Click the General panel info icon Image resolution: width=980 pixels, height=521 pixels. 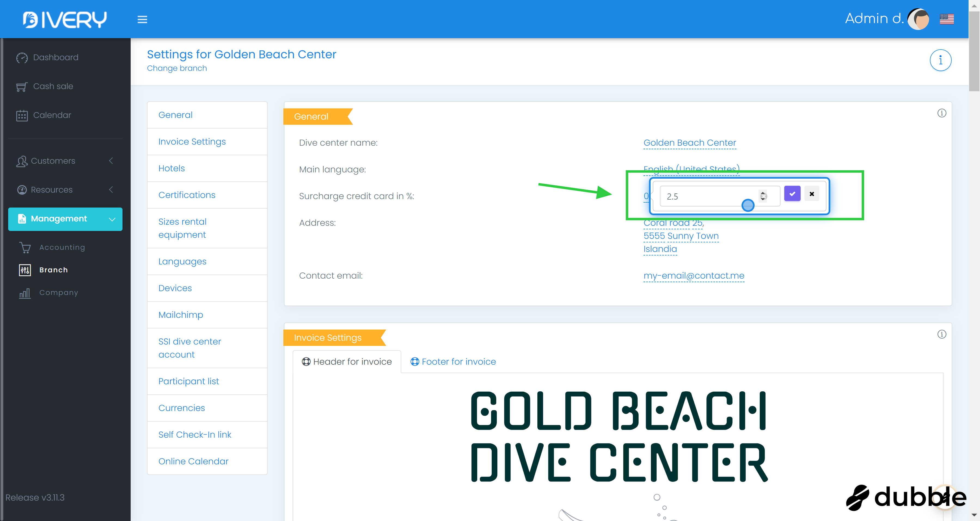(942, 113)
